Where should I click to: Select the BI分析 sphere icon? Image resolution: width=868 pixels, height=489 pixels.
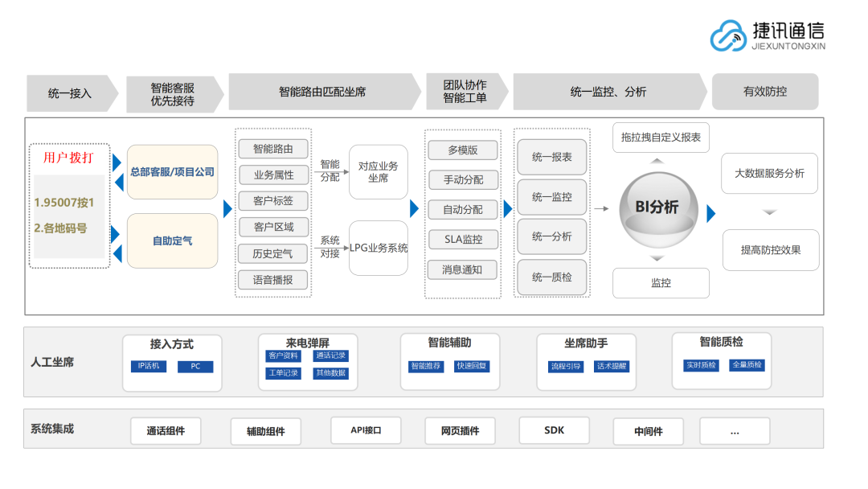point(658,208)
